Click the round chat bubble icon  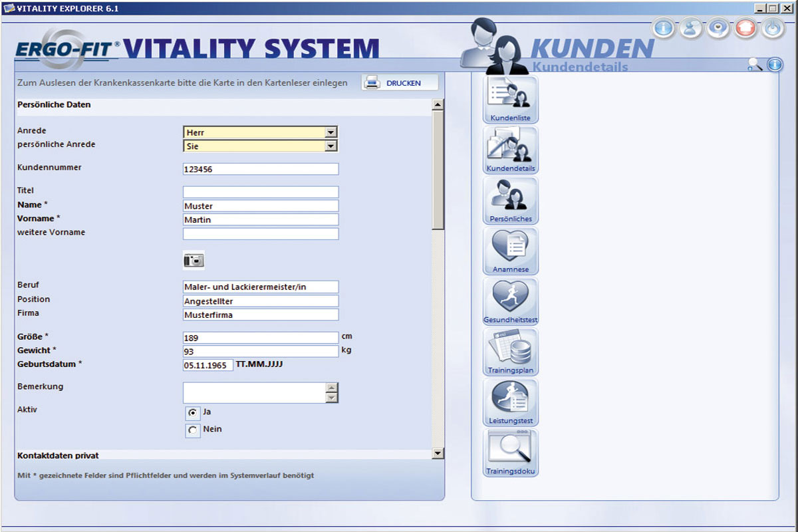(x=718, y=29)
